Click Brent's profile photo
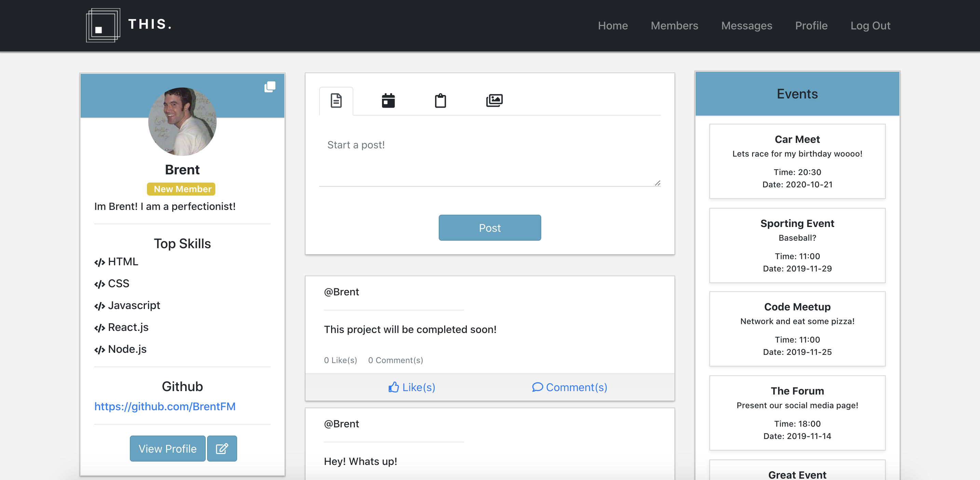980x480 pixels. tap(182, 121)
